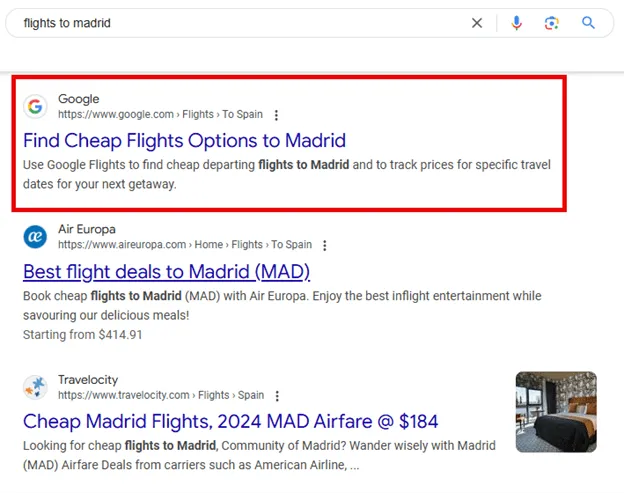Open three-dot menu for Air Europa result
The image size is (624, 493).
(x=325, y=245)
